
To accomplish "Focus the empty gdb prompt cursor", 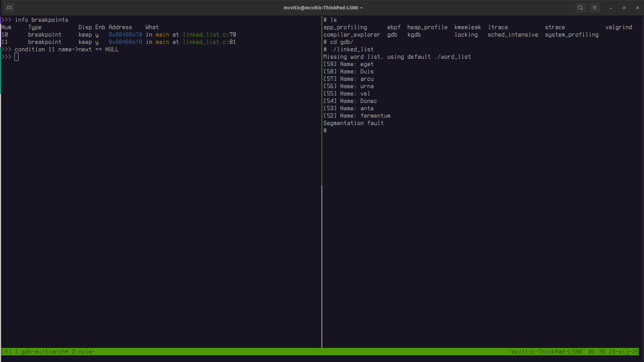I will [x=17, y=57].
